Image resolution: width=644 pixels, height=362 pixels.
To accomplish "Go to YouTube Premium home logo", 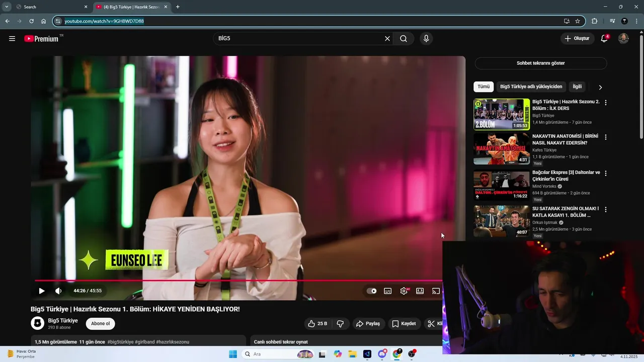I will [41, 39].
